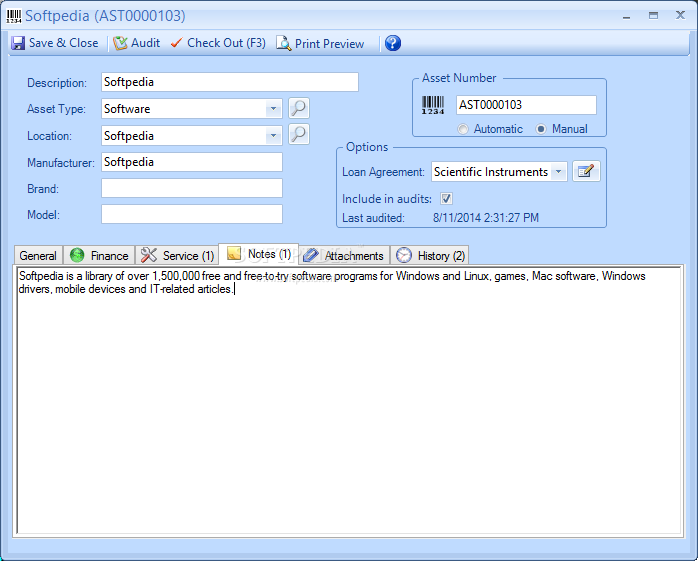Screen dimensions: 698x561
Task: Select the Manual asset number radio button
Action: [541, 129]
